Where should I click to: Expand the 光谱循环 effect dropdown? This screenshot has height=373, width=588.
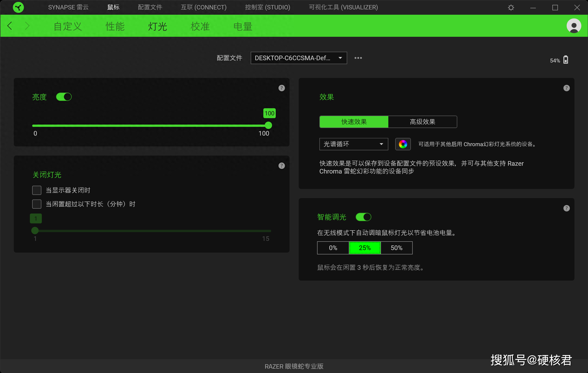point(354,144)
